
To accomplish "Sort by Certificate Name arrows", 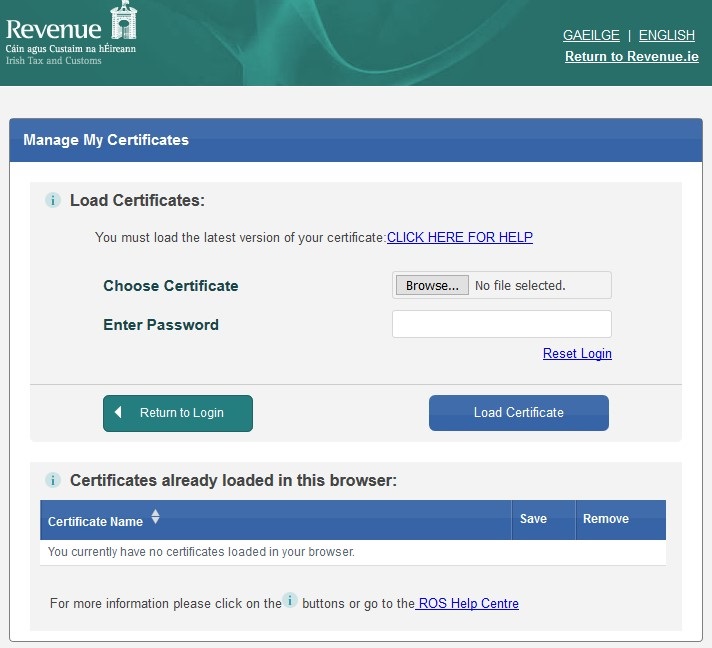I will click(x=155, y=516).
